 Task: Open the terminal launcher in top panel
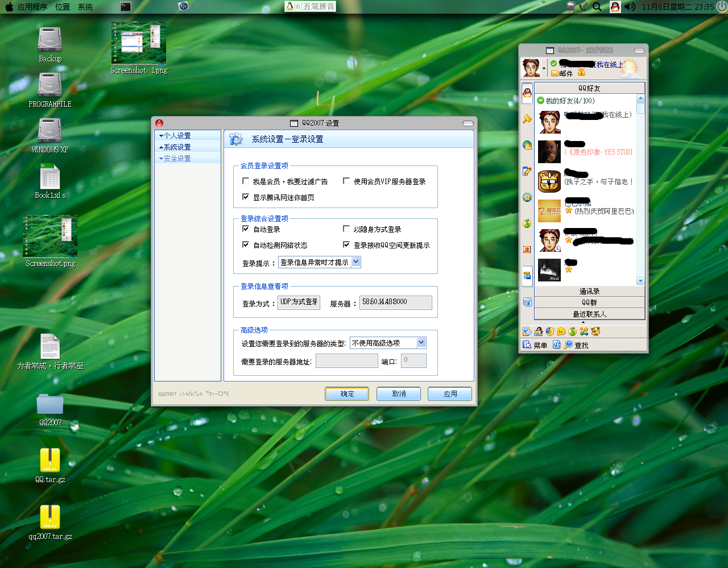[x=126, y=7]
